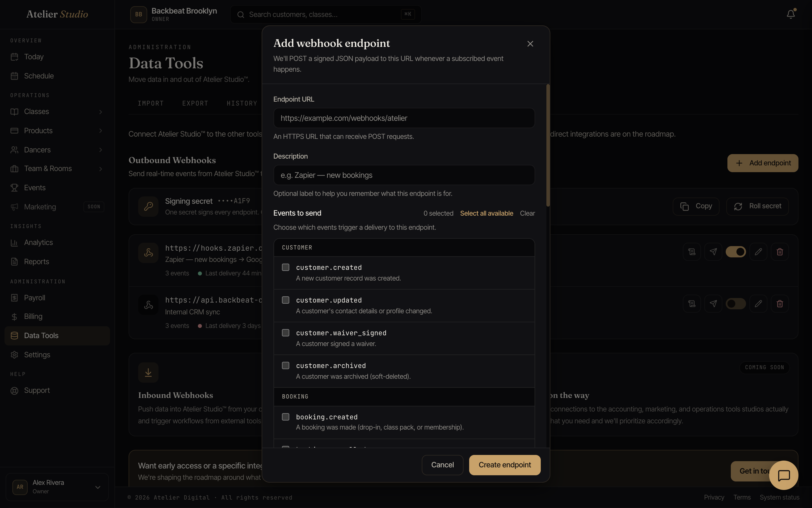812x508 pixels.
Task: Click the Payroll icon
Action: tap(14, 298)
